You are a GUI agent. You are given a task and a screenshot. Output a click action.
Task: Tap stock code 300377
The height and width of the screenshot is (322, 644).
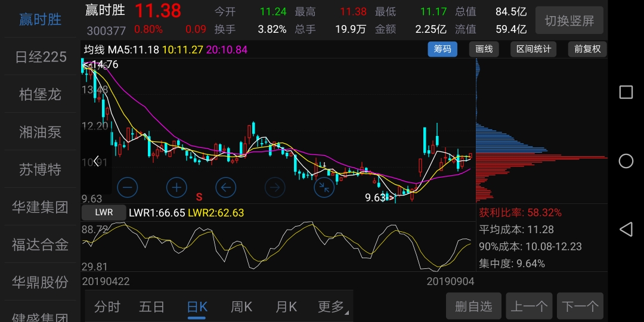point(106,30)
